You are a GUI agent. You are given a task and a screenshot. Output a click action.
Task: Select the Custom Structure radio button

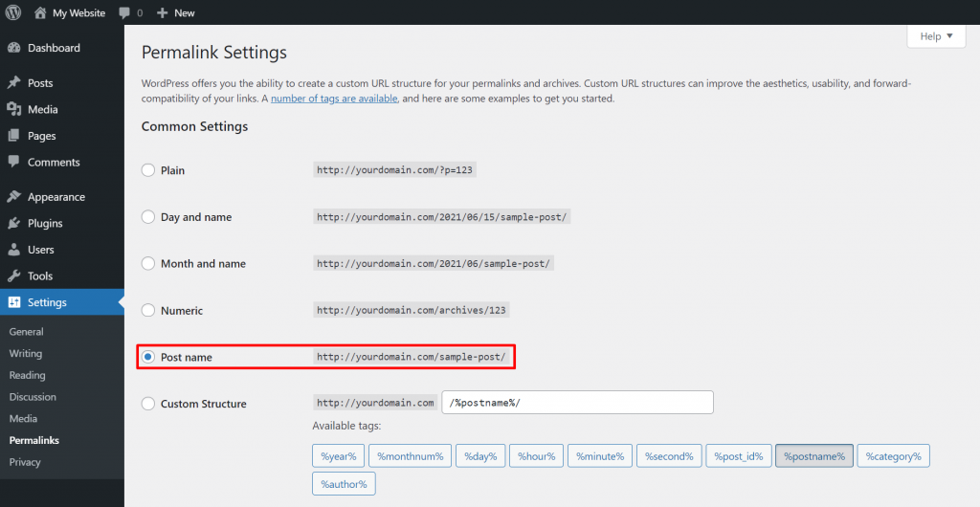click(148, 404)
